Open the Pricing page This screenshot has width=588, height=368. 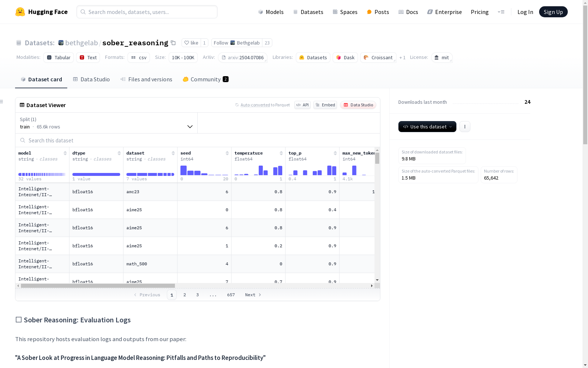coord(480,12)
